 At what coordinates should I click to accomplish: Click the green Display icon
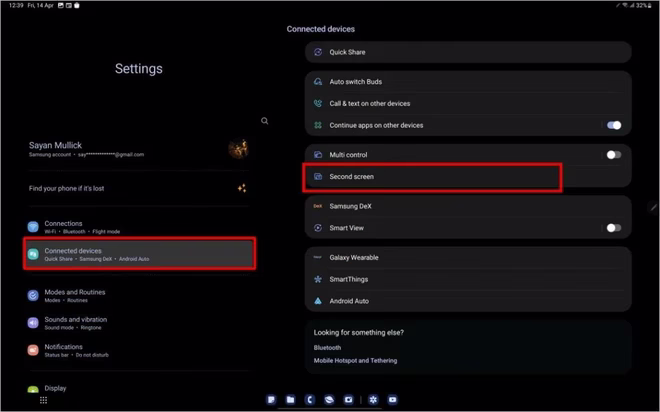pyautogui.click(x=33, y=389)
